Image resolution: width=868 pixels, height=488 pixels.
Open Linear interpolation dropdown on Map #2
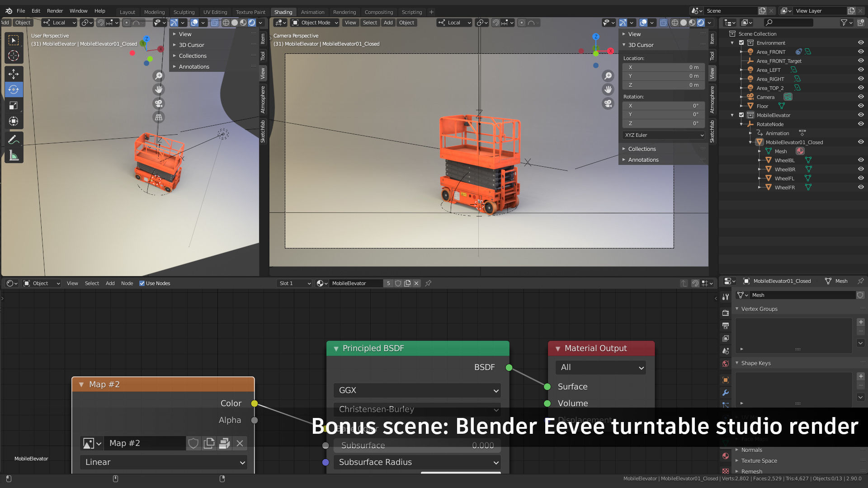(x=163, y=462)
